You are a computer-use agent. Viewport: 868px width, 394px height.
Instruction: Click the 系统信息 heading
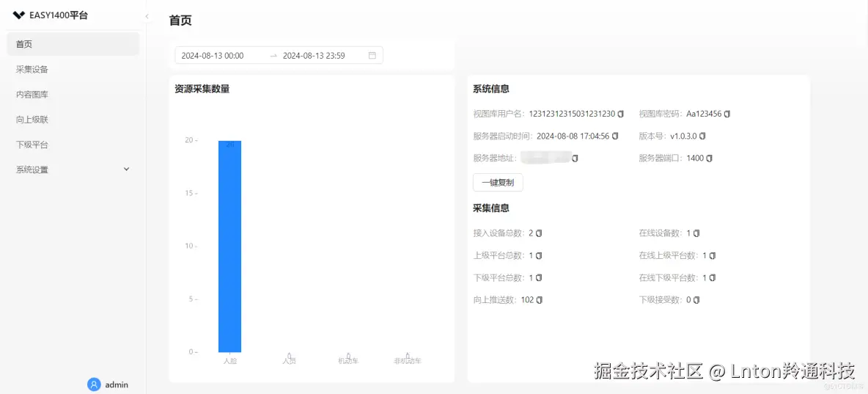tap(491, 89)
